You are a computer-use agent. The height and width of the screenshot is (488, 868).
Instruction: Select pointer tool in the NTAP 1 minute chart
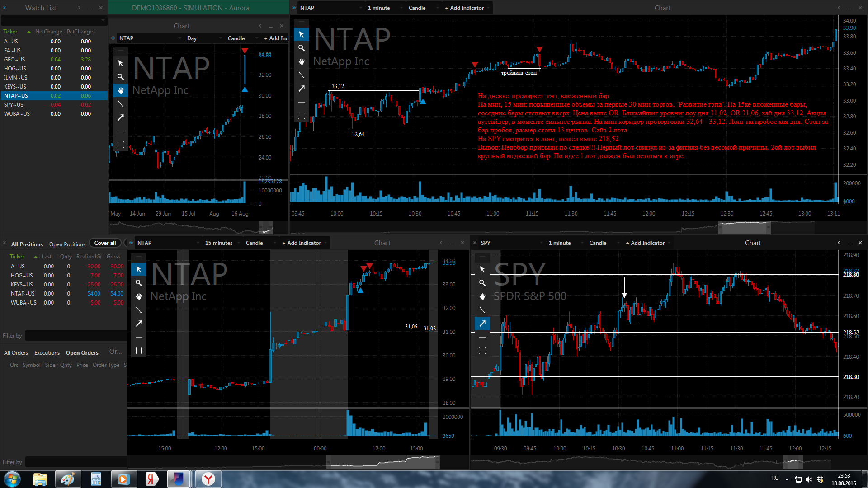[302, 34]
